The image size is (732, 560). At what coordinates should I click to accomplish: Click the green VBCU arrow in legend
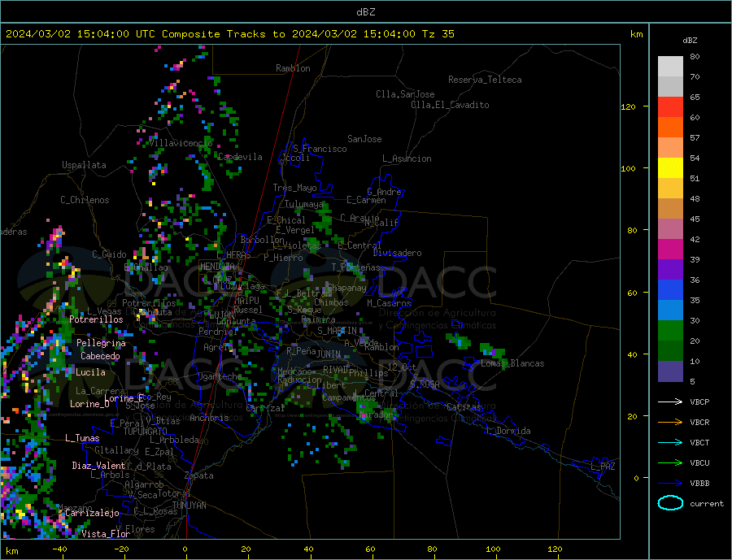point(670,463)
